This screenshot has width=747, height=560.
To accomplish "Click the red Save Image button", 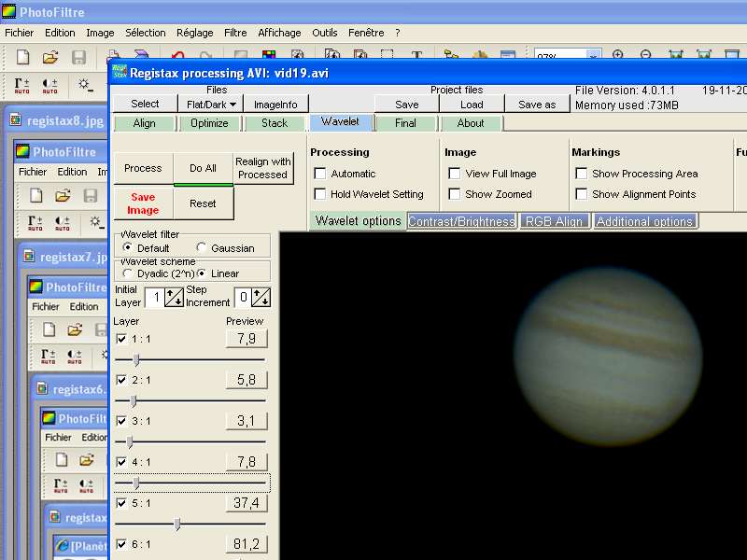I will coord(143,203).
